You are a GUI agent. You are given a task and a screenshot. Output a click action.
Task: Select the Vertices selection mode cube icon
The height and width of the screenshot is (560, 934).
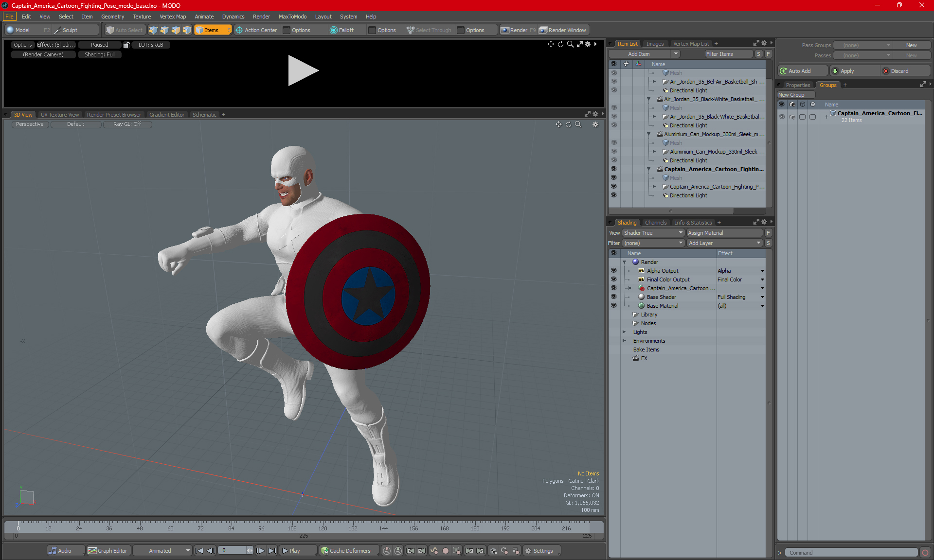click(153, 30)
